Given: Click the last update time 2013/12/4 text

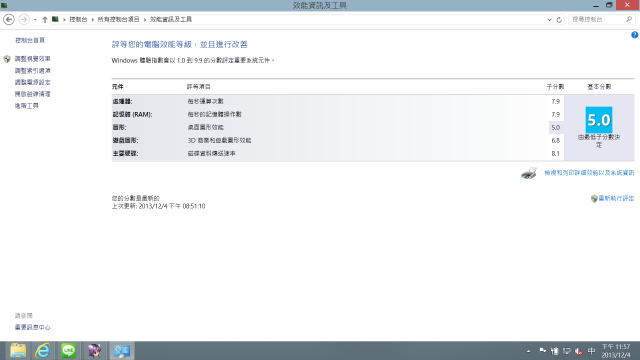Looking at the screenshot, I should [158, 207].
